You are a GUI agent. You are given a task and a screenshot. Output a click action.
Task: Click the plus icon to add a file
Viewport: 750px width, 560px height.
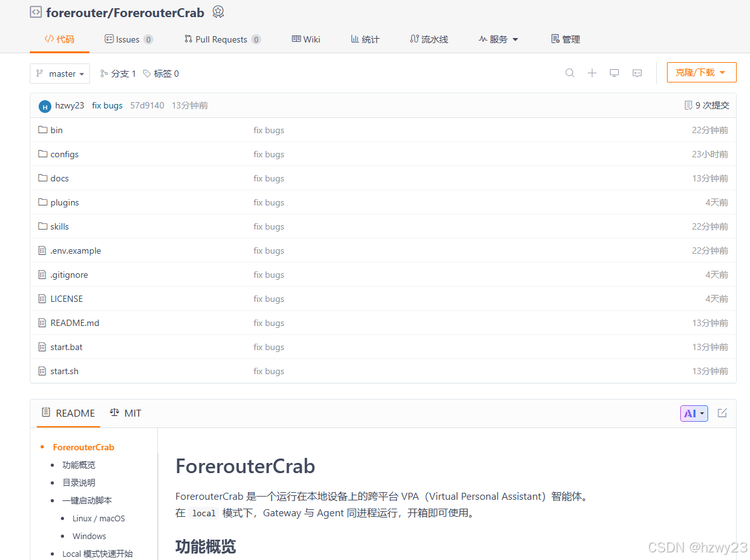tap(592, 73)
